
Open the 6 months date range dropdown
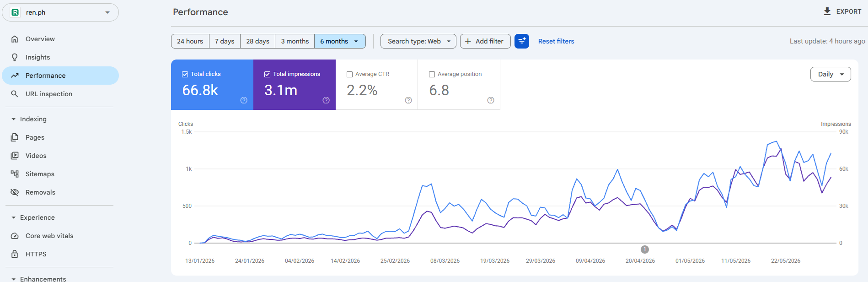click(x=340, y=41)
